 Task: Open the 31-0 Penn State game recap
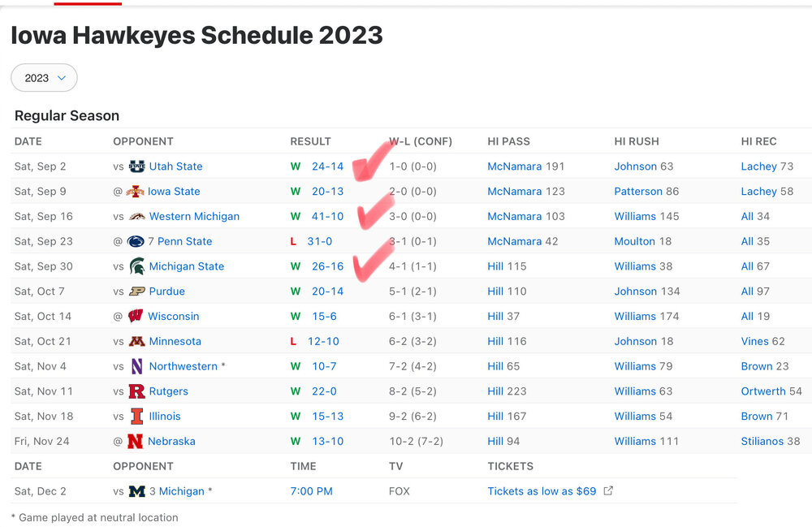tap(319, 241)
